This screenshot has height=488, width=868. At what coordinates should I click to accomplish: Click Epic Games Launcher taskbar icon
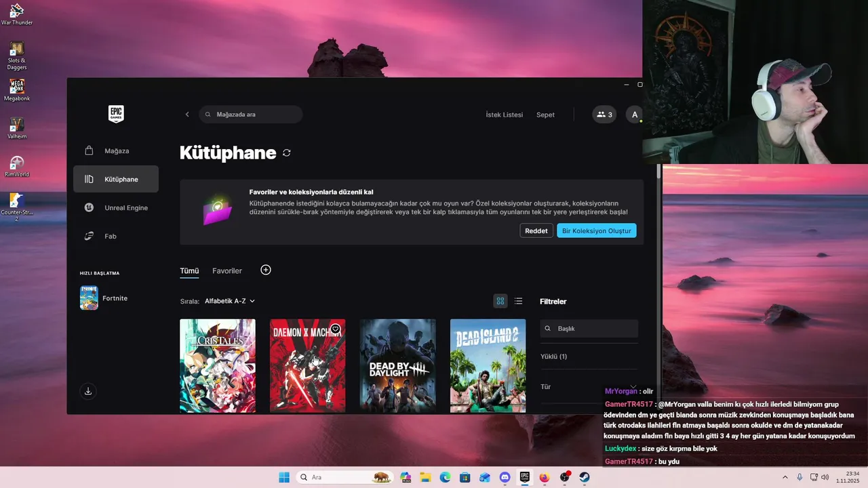[x=525, y=477]
